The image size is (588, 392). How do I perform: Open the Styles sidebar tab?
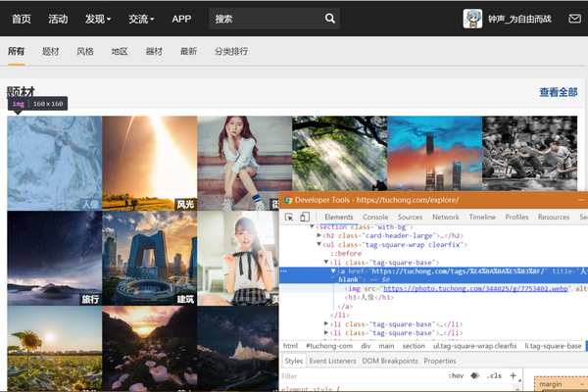pos(294,361)
